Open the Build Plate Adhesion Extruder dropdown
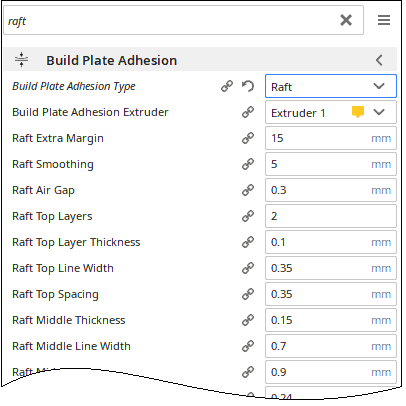This screenshot has width=406, height=406. pyautogui.click(x=331, y=112)
